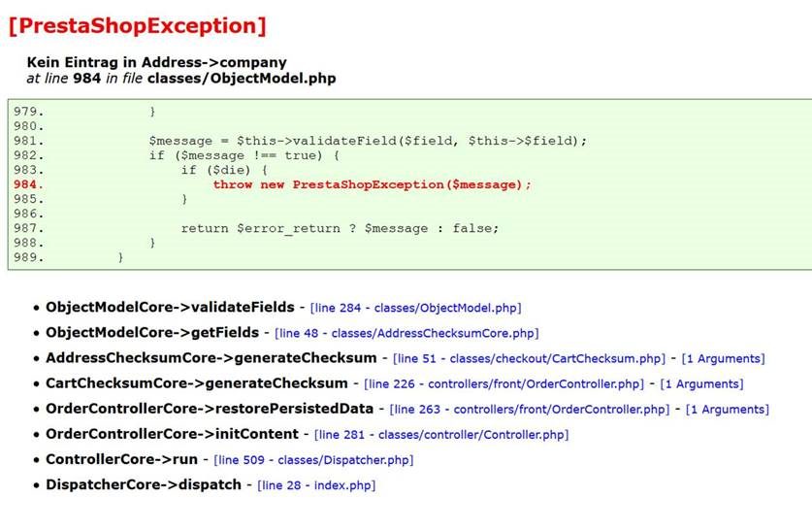Open link line 263 controllers/front/OrderController.php

(530, 410)
